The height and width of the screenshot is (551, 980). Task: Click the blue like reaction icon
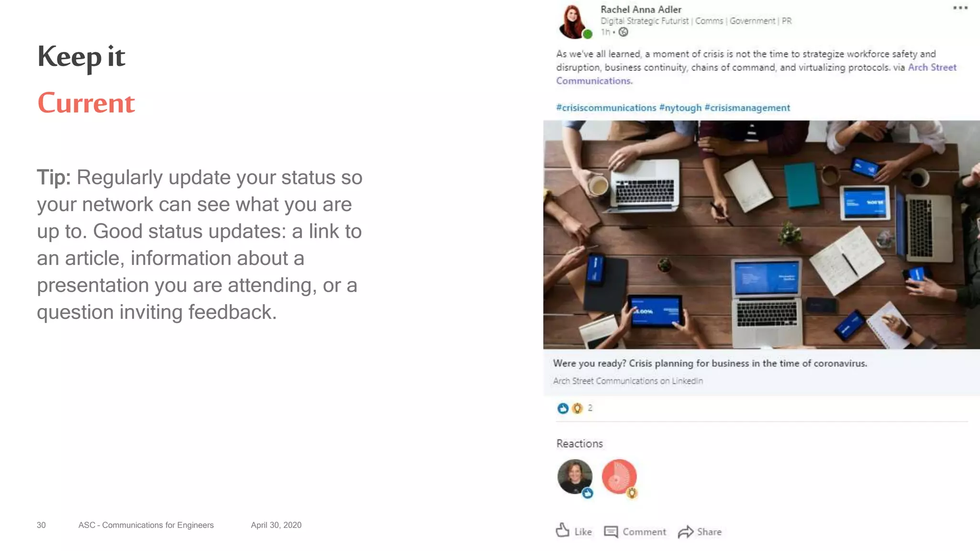[563, 408]
